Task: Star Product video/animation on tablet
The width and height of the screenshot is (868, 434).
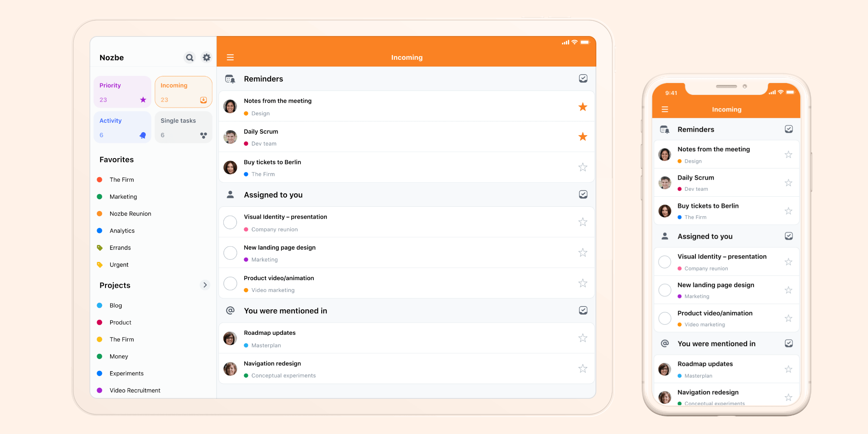Action: [583, 283]
